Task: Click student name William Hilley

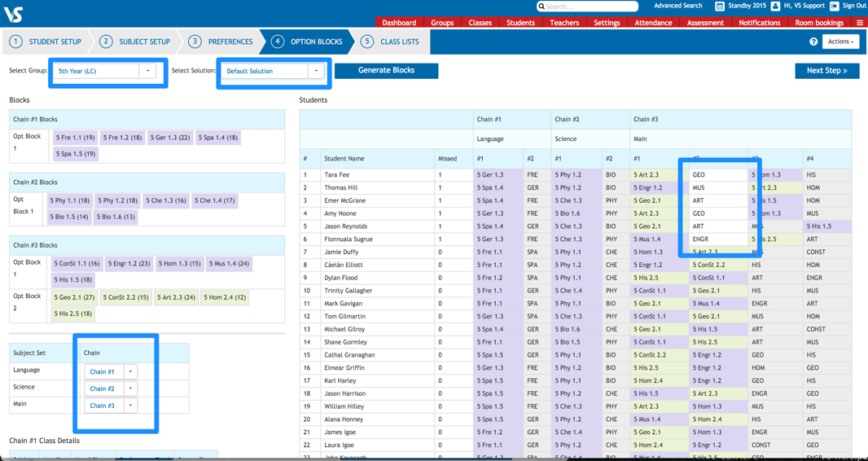Action: click(344, 406)
